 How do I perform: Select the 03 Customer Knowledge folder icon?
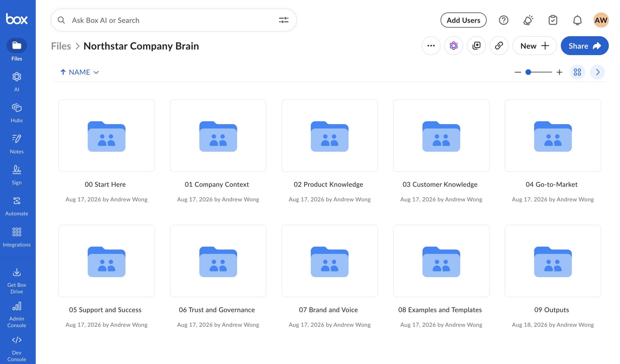click(x=441, y=136)
